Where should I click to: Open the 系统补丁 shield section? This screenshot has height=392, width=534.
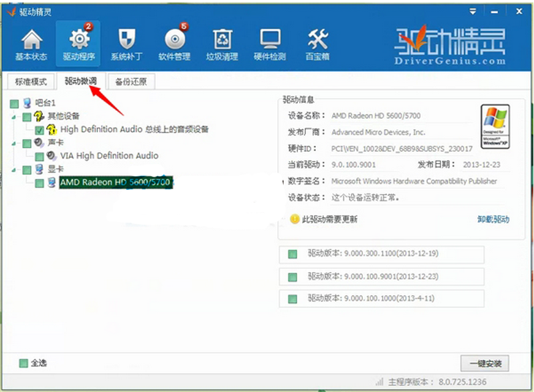pos(126,45)
